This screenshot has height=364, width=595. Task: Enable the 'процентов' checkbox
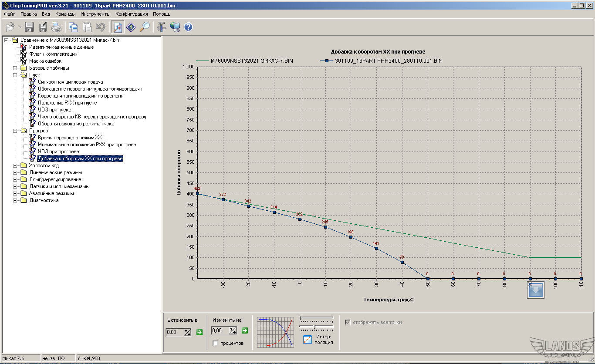(216, 343)
